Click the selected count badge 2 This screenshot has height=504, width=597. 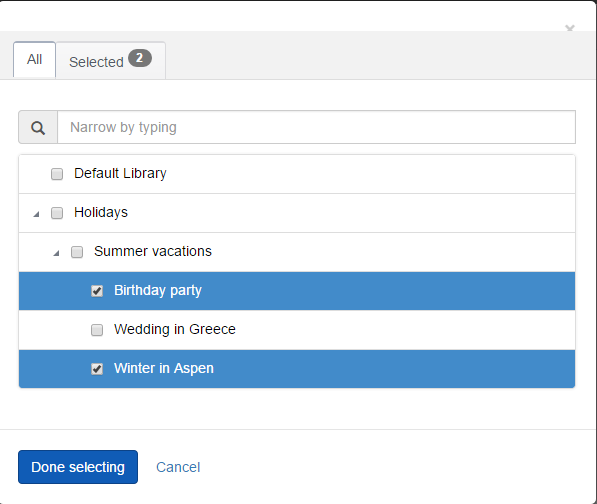point(140,58)
